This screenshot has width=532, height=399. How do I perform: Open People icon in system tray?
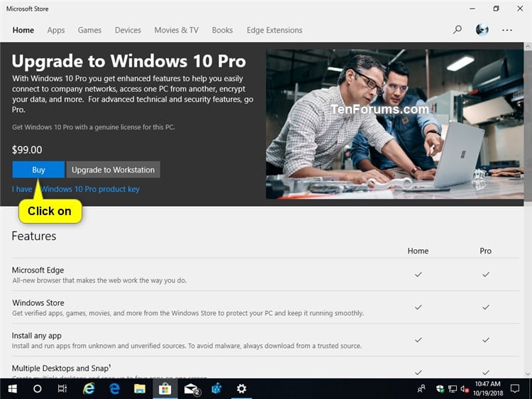pos(421,388)
